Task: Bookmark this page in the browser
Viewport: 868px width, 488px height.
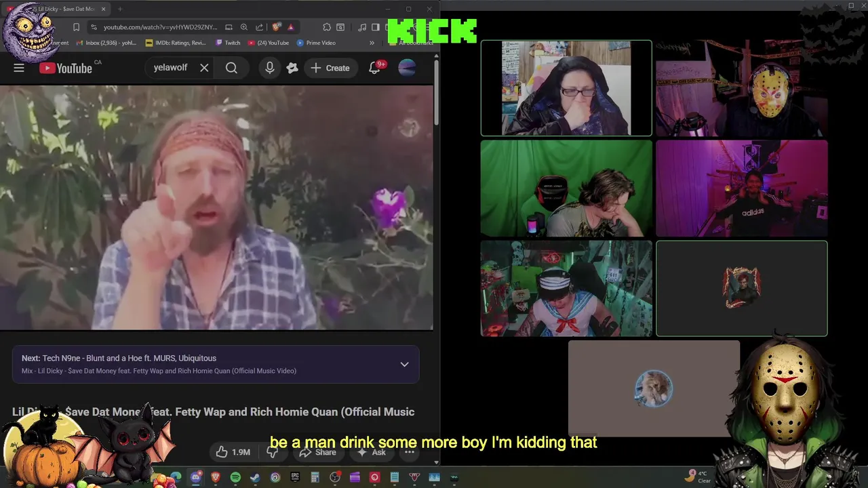Action: pyautogui.click(x=76, y=27)
